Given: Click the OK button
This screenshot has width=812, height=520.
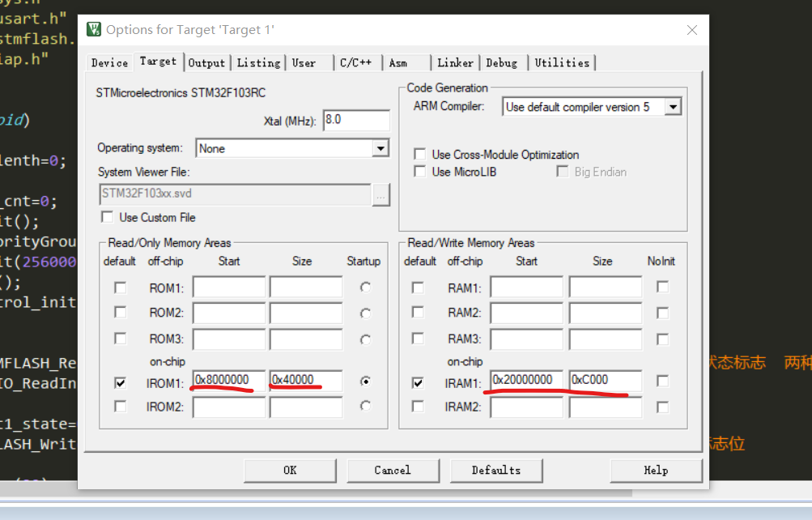Looking at the screenshot, I should click(290, 470).
